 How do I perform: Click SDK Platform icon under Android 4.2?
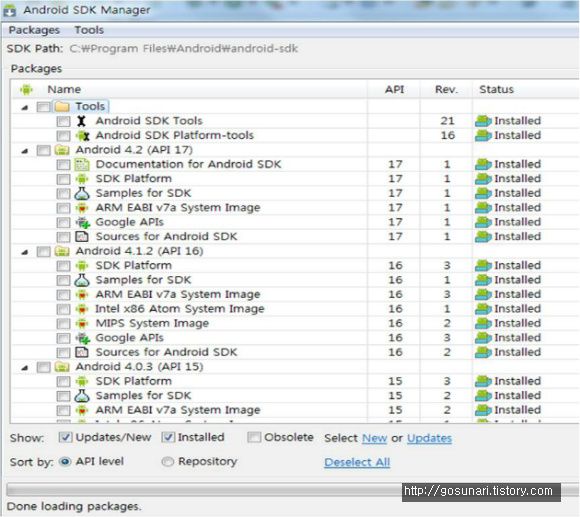[x=82, y=179]
